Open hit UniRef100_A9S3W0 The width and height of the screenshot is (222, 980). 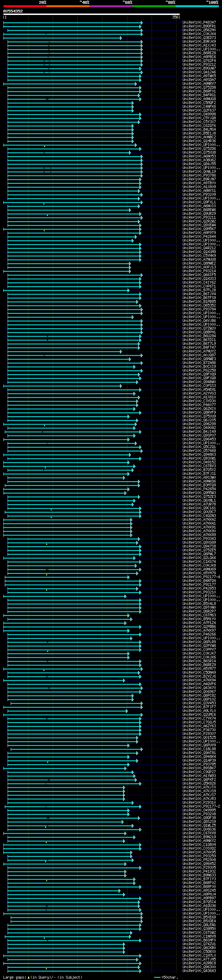tap(199, 477)
